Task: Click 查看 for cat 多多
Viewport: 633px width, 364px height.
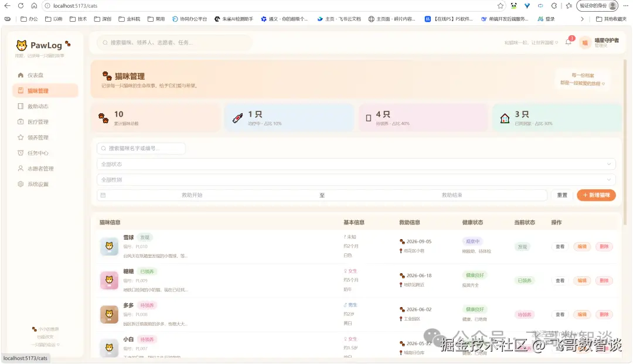Action: [x=560, y=314]
